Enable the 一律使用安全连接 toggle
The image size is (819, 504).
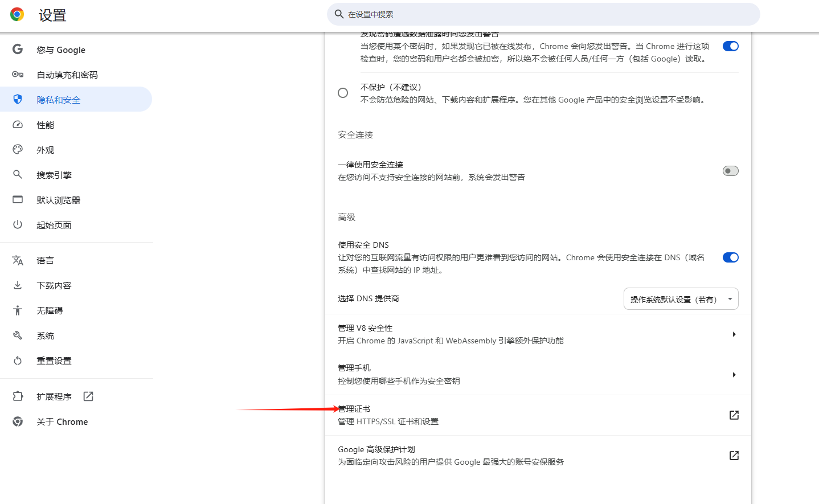coord(731,171)
